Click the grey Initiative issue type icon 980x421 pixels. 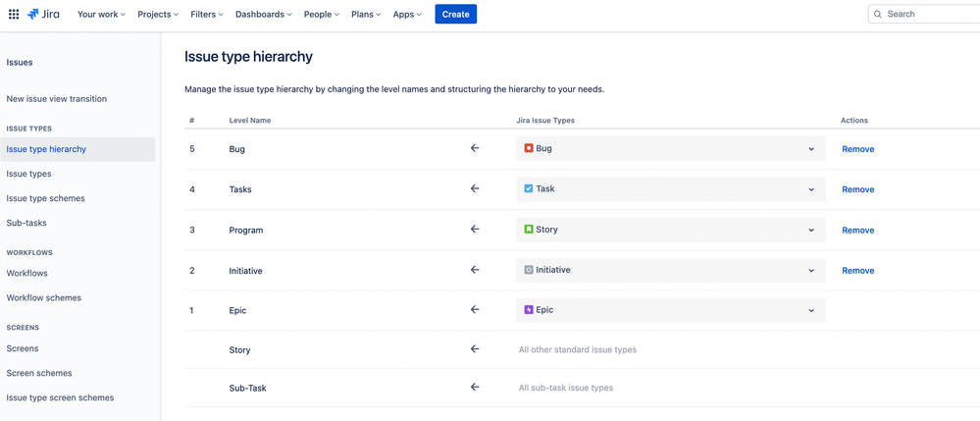coord(529,270)
